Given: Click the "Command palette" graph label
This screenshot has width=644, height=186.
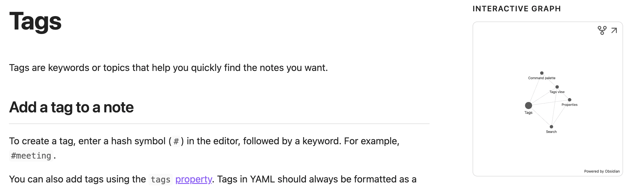Looking at the screenshot, I should coord(542,78).
